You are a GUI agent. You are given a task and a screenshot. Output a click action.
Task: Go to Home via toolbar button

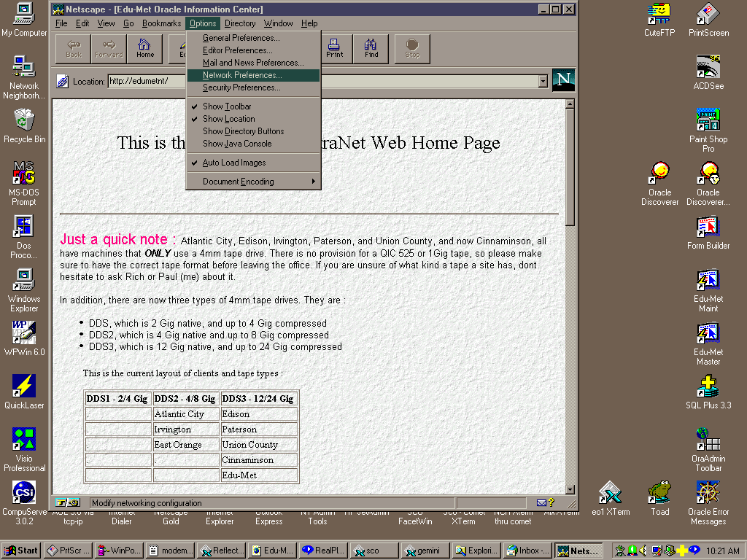coord(145,49)
